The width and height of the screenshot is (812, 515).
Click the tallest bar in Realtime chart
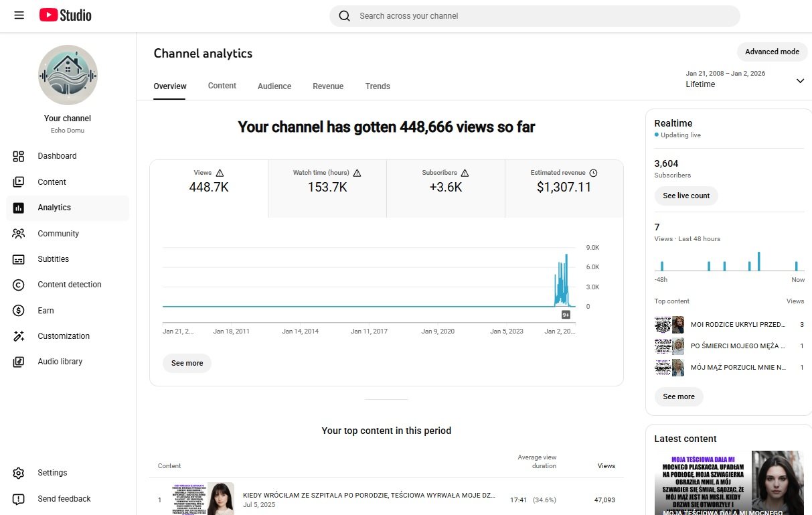(758, 261)
